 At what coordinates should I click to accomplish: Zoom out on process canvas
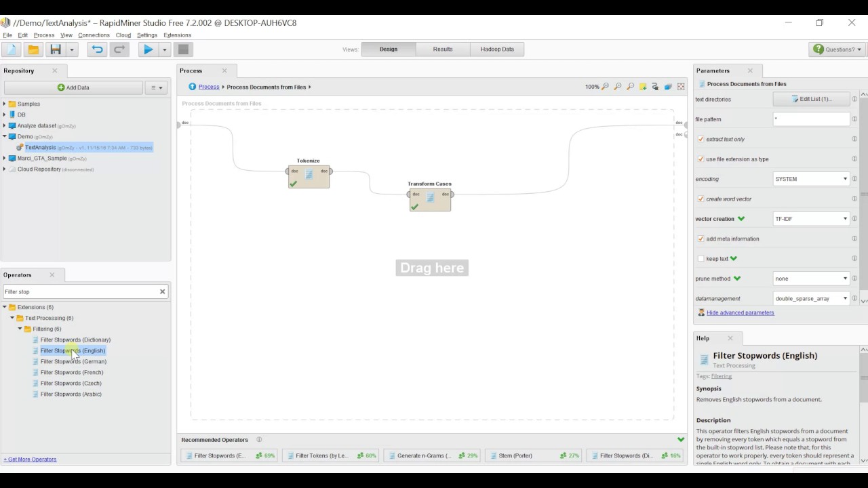tap(631, 87)
